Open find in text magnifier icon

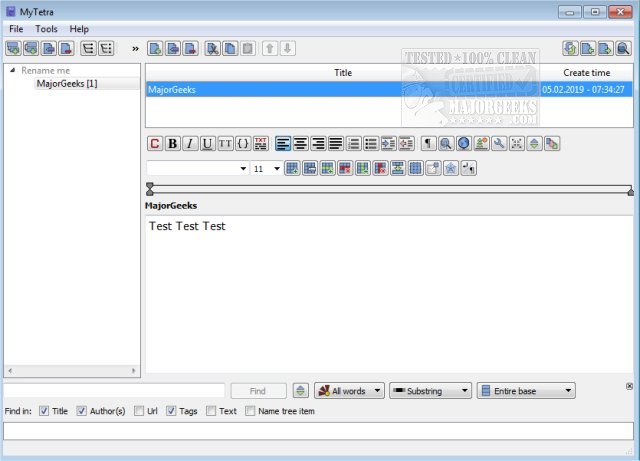pos(446,143)
